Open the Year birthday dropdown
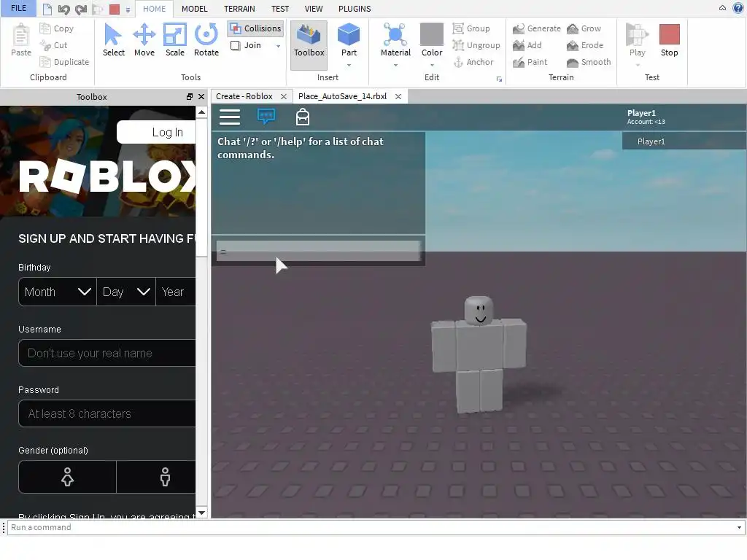Screen dimensions: 747x560 (176, 292)
